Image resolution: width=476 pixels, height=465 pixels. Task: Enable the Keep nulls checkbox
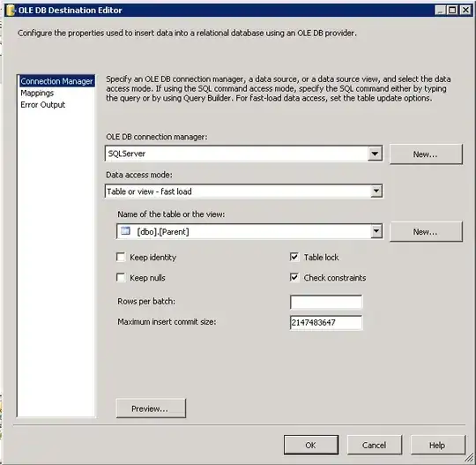click(x=121, y=277)
